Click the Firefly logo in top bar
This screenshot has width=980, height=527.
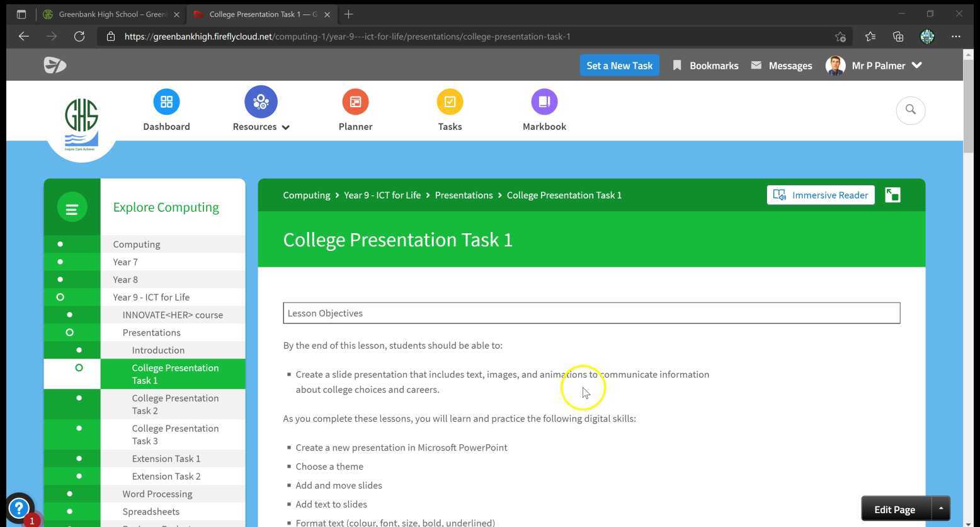(55, 65)
